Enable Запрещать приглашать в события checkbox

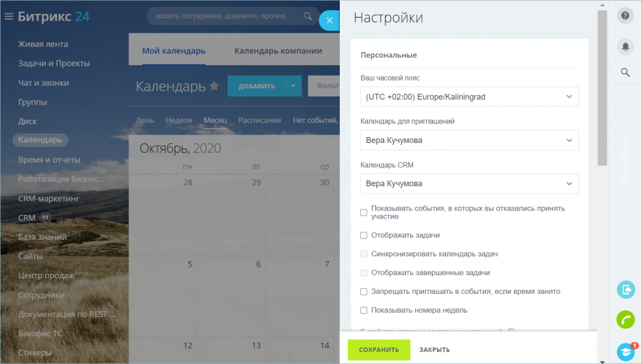coord(364,291)
